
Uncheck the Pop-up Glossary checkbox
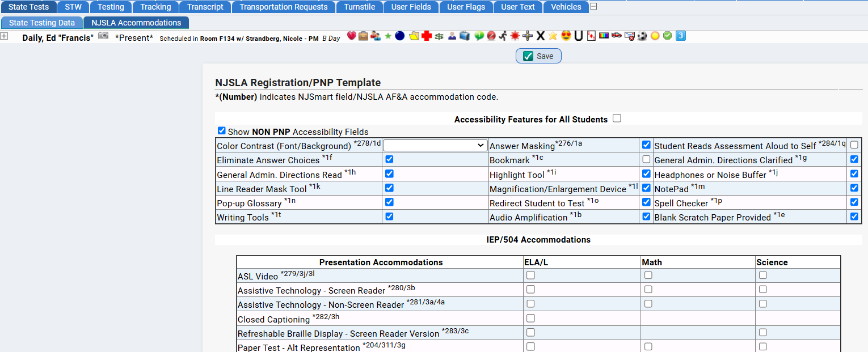click(389, 202)
